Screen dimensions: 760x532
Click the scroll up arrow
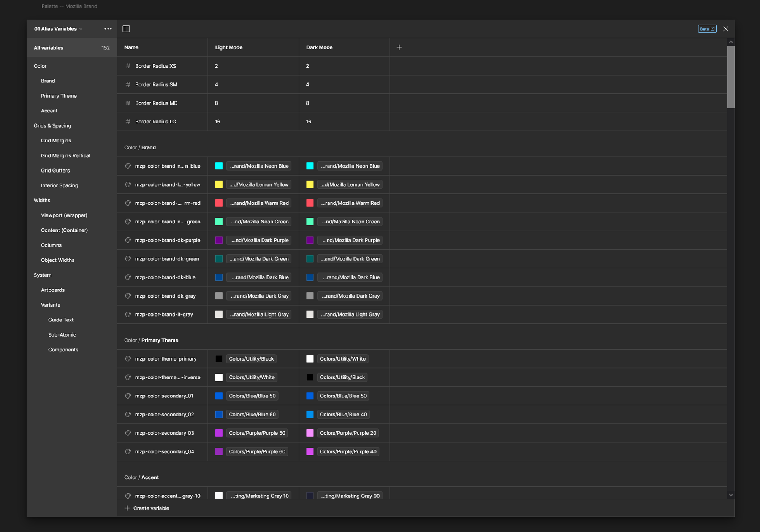pyautogui.click(x=731, y=42)
